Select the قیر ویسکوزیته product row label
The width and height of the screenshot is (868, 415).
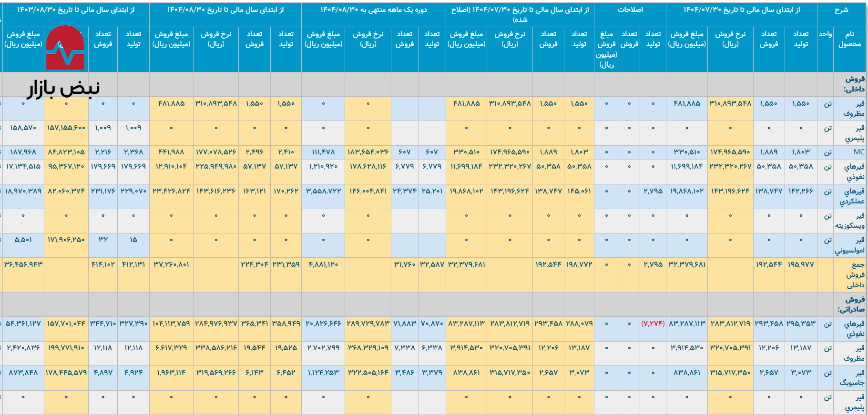849,221
